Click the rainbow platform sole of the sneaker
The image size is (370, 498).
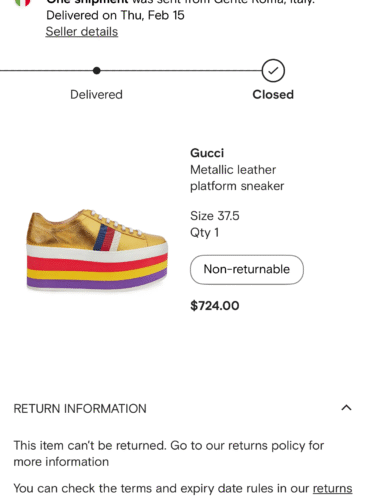pos(97,271)
